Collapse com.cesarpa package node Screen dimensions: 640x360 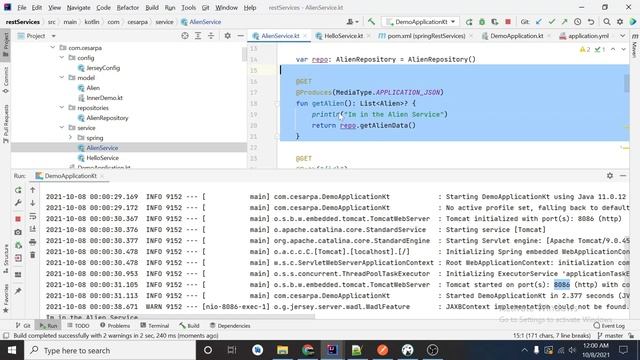(53, 48)
